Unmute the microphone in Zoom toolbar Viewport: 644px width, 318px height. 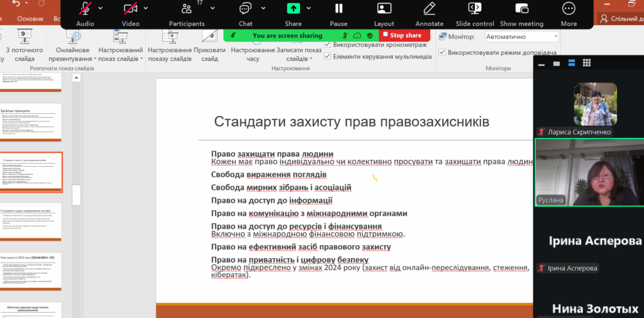[85, 9]
